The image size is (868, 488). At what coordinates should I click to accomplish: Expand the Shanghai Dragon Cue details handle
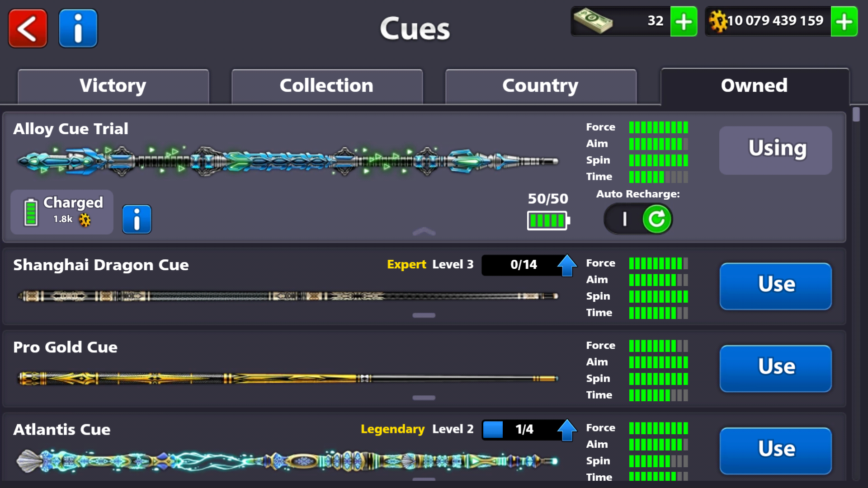point(424,315)
